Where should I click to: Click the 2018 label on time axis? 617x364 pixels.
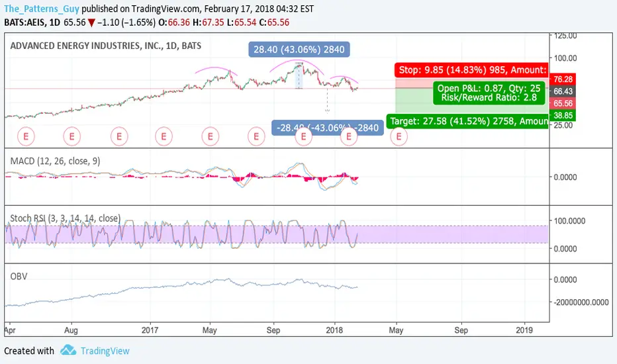(x=334, y=330)
